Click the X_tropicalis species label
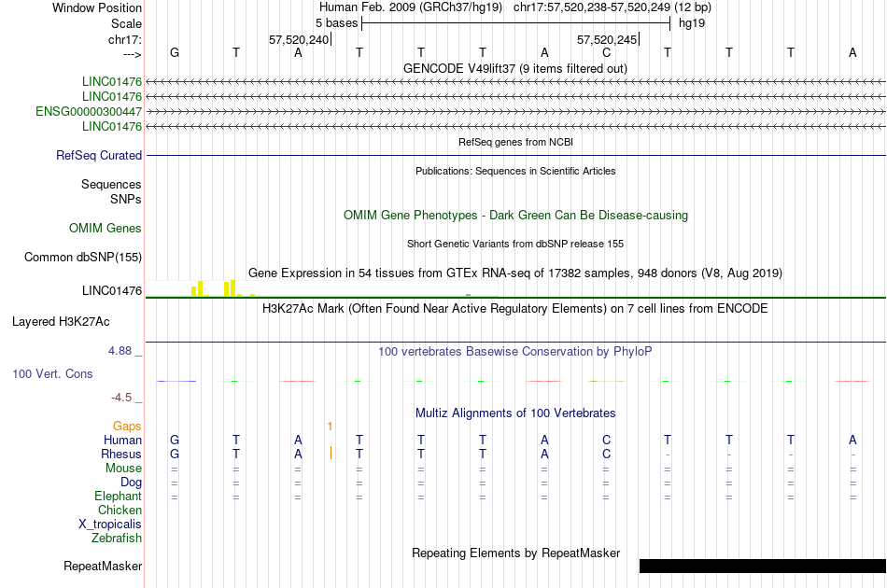The image size is (887, 588). point(110,525)
